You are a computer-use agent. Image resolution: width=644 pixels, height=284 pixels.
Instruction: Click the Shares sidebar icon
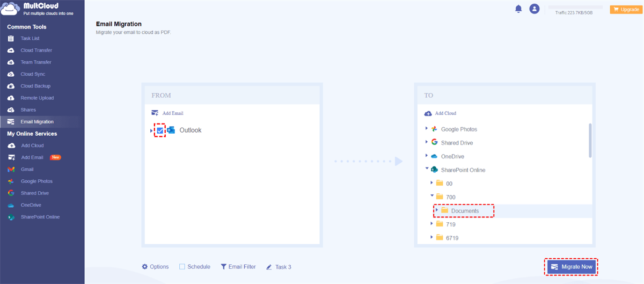coord(11,110)
